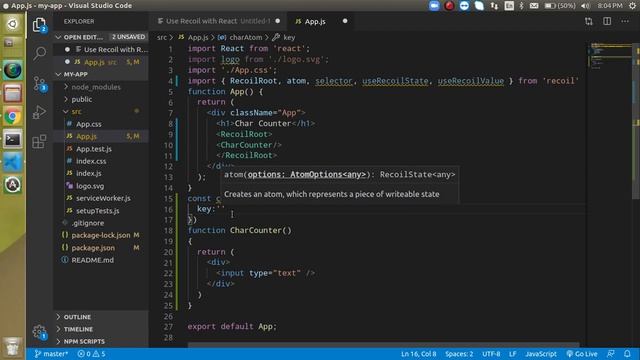Open setupTests.js in the file tree
This screenshot has width=640, height=360.
(101, 211)
